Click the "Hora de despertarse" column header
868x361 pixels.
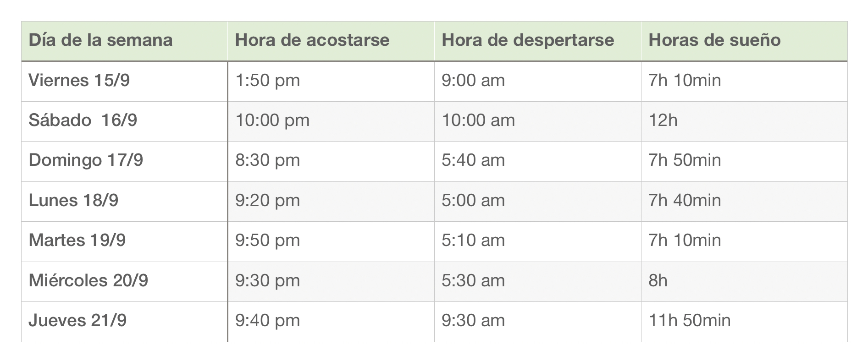(528, 40)
